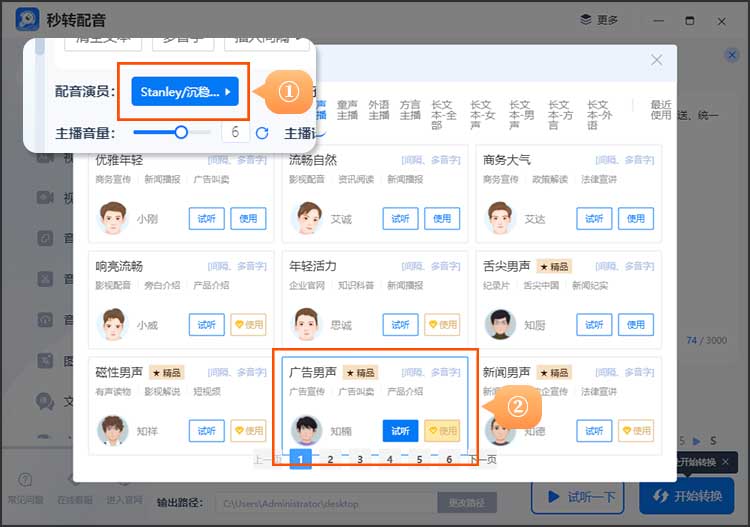Viewport: 750px width, 527px height.
Task: Go to page 2 of voice list
Action: pos(330,460)
